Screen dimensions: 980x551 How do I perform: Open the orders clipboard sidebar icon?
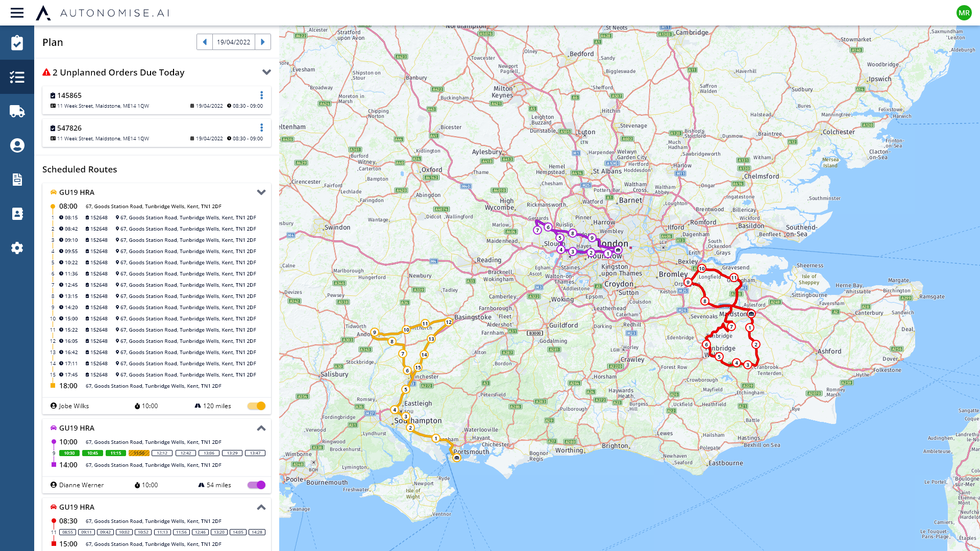click(17, 43)
